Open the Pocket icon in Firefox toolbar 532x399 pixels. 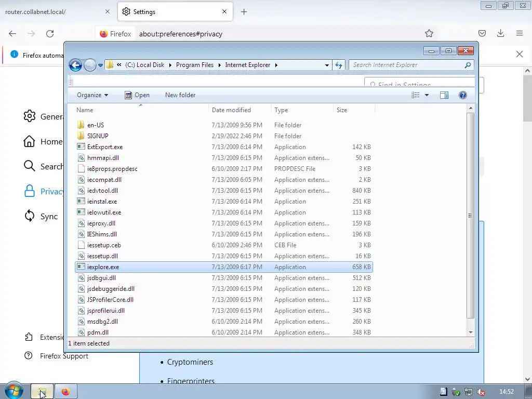click(482, 33)
